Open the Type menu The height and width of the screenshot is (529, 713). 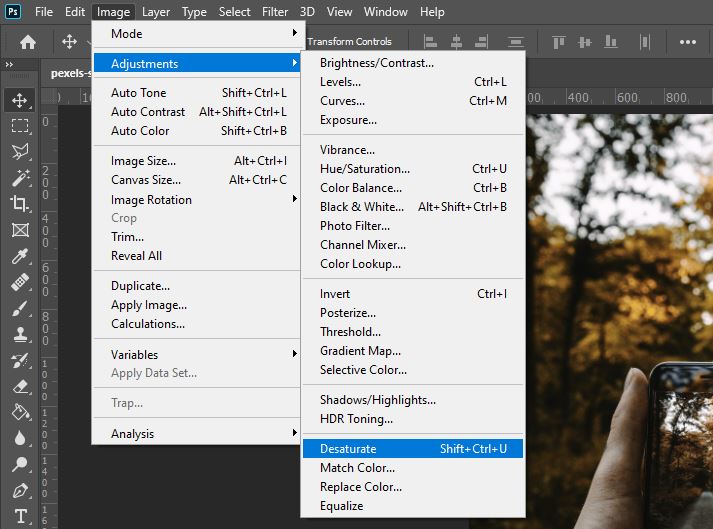point(194,11)
